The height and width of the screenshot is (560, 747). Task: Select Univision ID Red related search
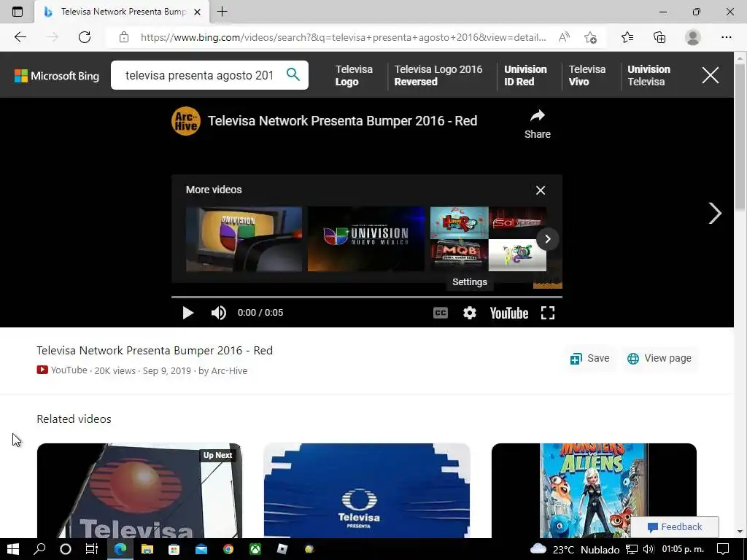[x=525, y=75]
